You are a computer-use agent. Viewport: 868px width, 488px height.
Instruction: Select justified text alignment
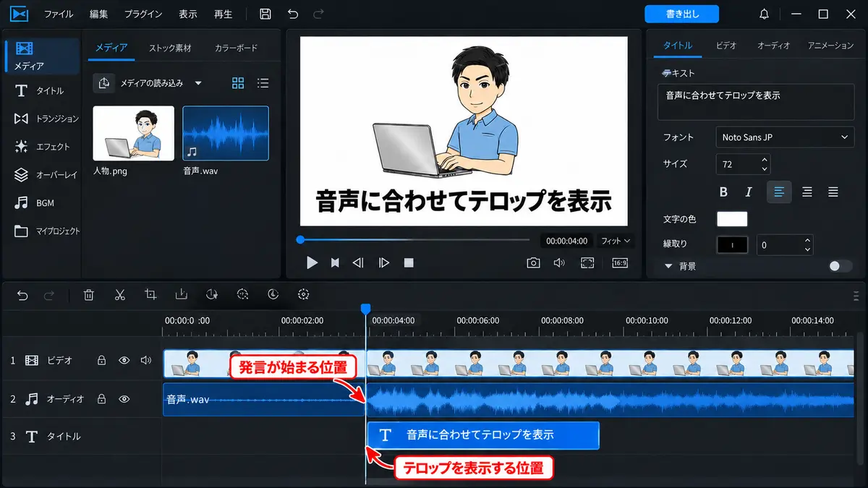(833, 192)
